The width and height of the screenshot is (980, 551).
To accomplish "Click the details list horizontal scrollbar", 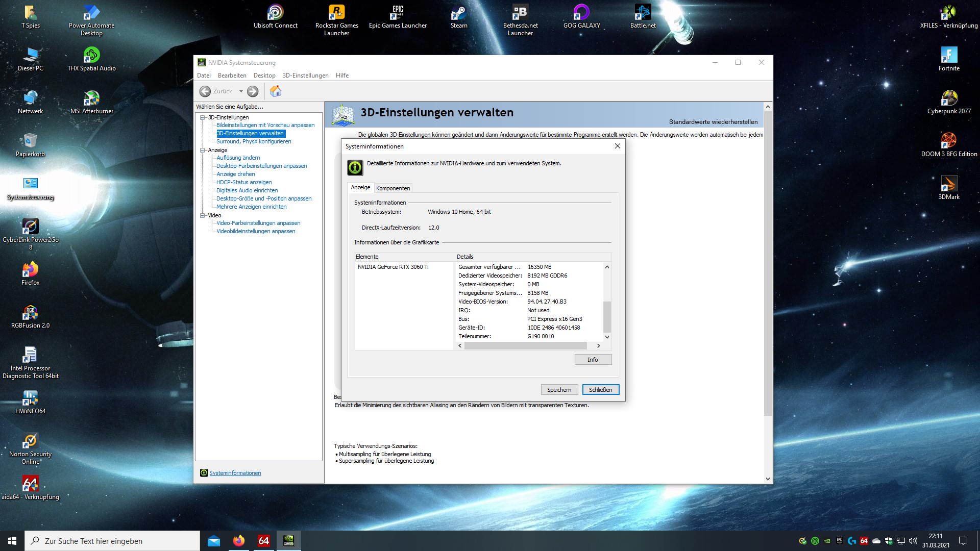I will pos(526,346).
